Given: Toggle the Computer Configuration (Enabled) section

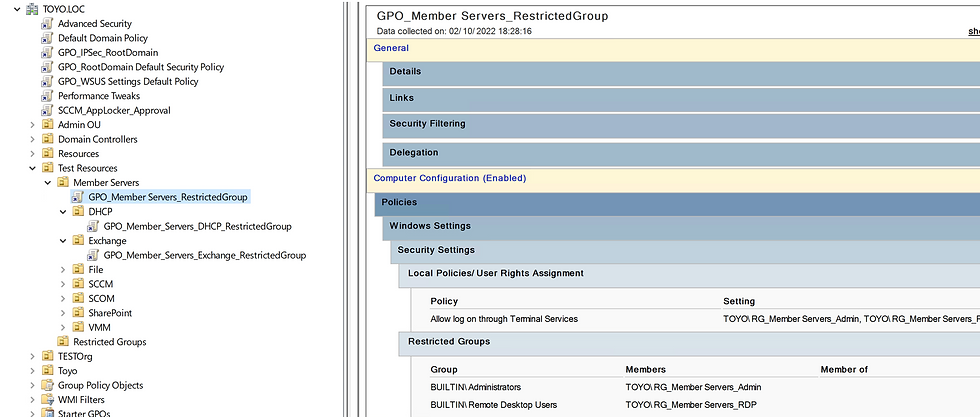Looking at the screenshot, I should click(673, 179).
